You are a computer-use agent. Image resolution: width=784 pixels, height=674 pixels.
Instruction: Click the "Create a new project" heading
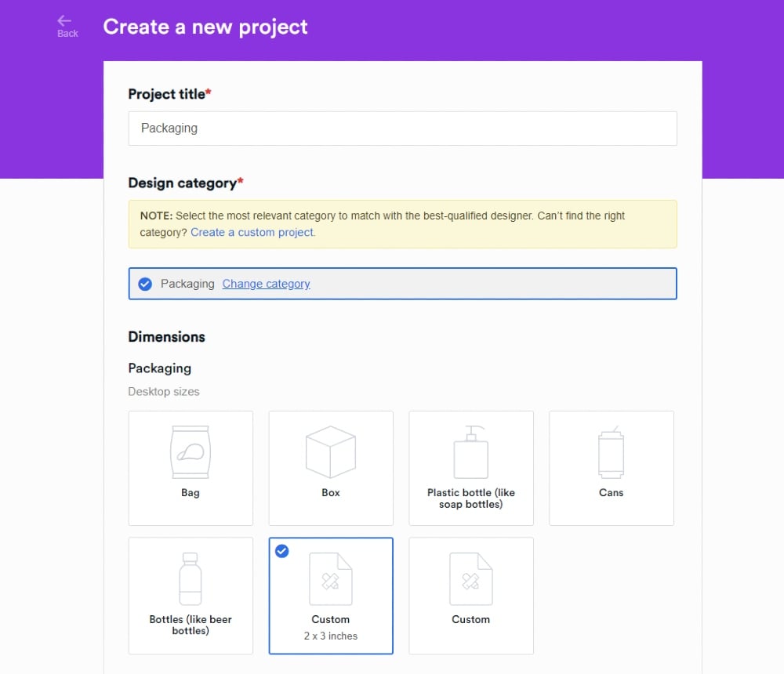tap(205, 27)
